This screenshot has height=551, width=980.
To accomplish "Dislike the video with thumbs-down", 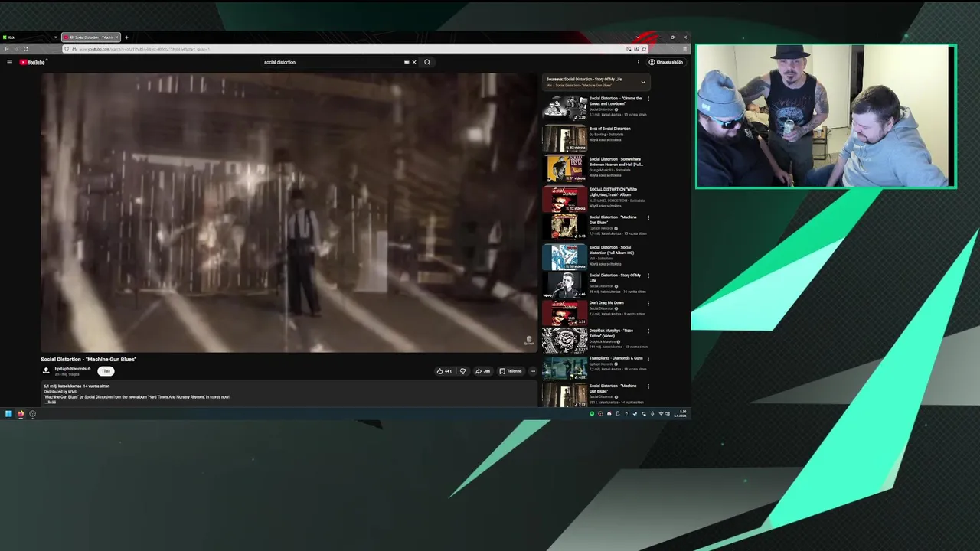I will pos(462,371).
